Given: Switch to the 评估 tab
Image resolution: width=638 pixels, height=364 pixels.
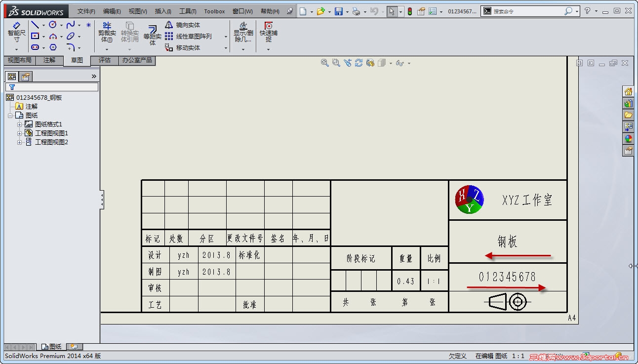Looking at the screenshot, I should pyautogui.click(x=105, y=60).
